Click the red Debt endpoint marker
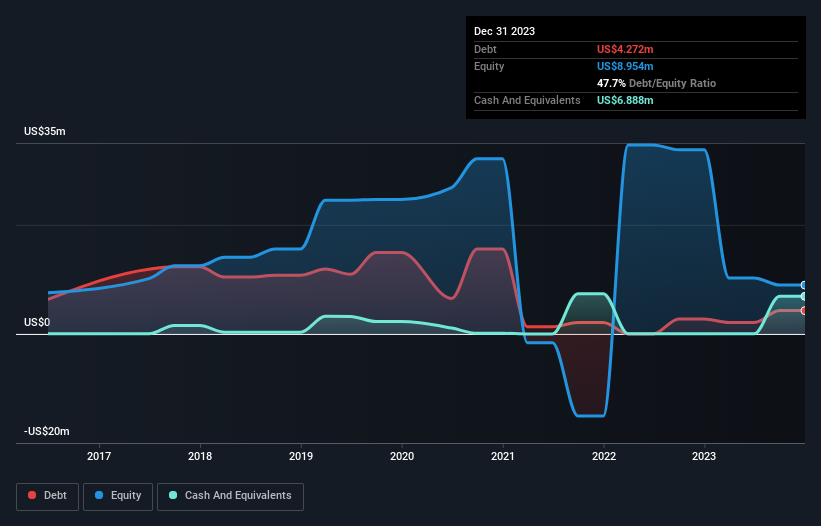 (804, 311)
